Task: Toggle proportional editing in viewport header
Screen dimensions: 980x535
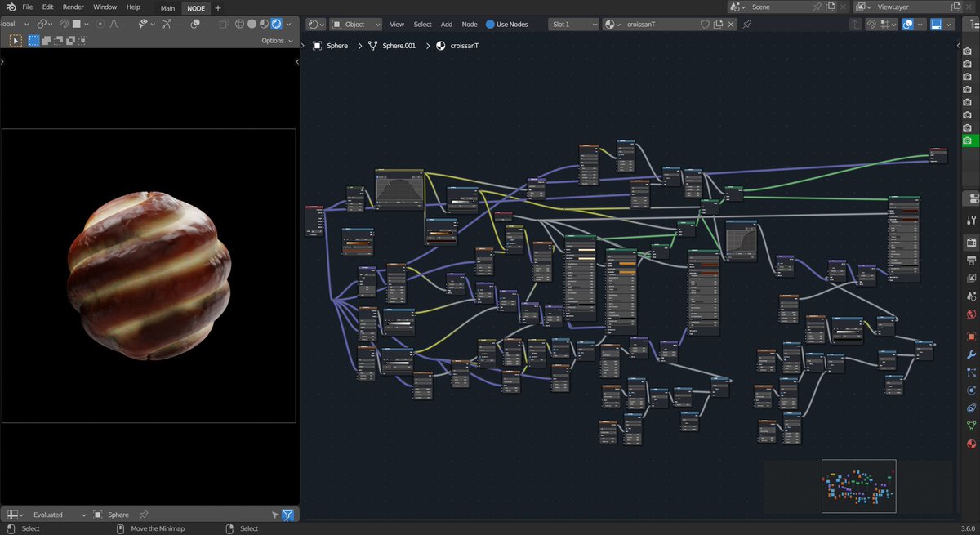Action: point(100,24)
